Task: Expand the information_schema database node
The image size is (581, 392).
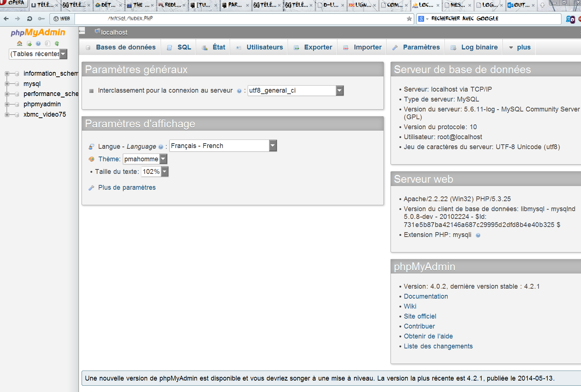Action: click(7, 73)
